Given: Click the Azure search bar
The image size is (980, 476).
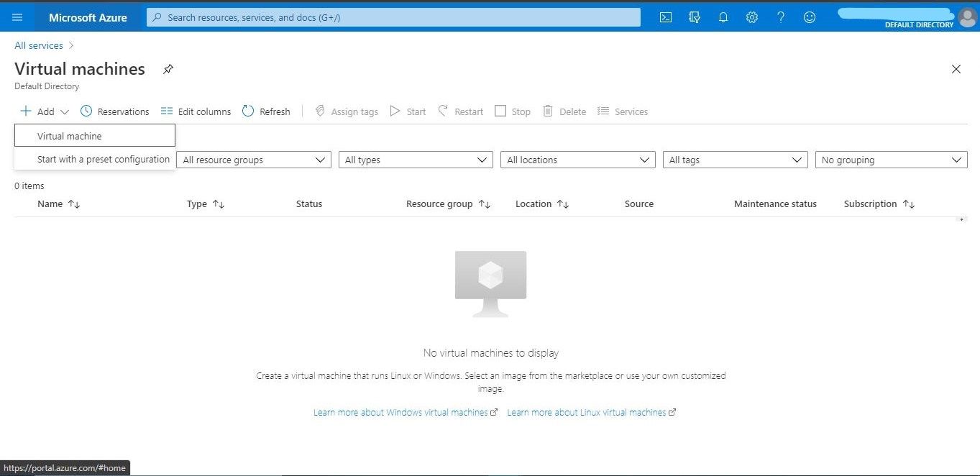Looking at the screenshot, I should pos(393,17).
